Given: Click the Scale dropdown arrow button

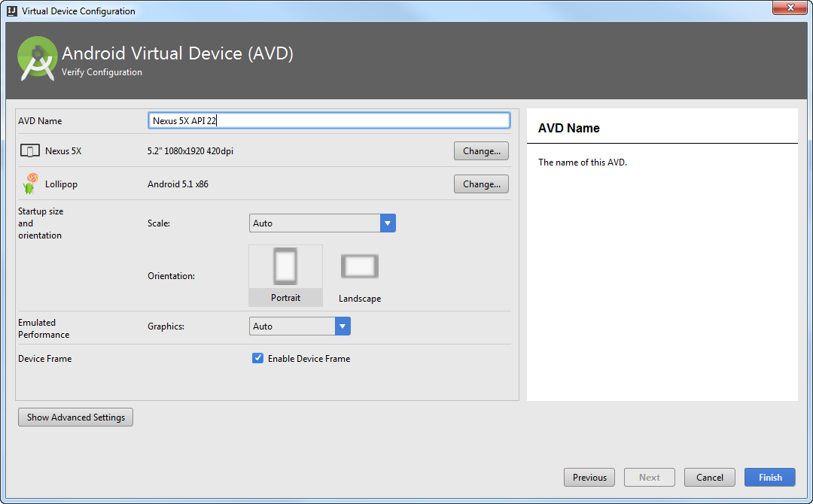Looking at the screenshot, I should [x=388, y=223].
